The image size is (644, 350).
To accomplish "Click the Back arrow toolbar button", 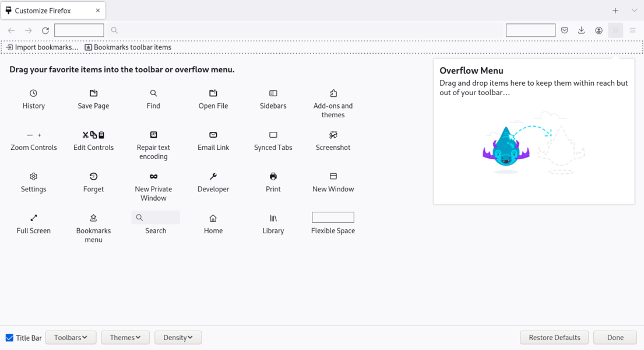I will pyautogui.click(x=12, y=30).
